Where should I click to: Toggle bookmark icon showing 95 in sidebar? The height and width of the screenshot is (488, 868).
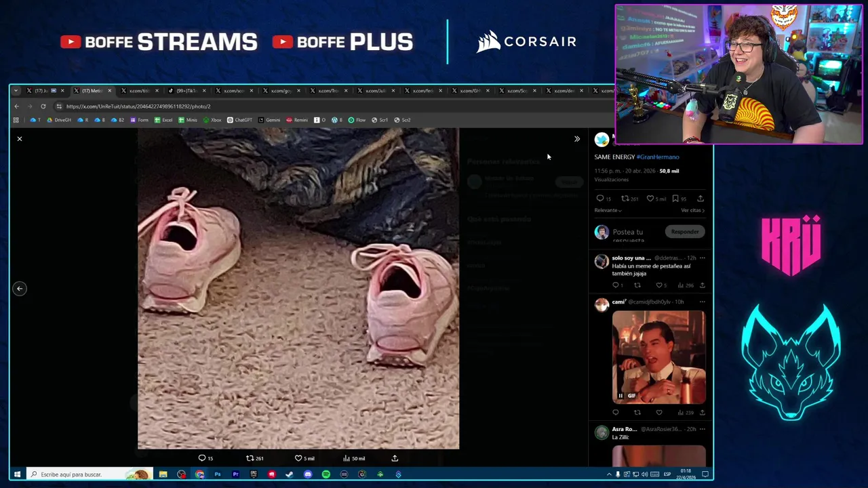(679, 199)
